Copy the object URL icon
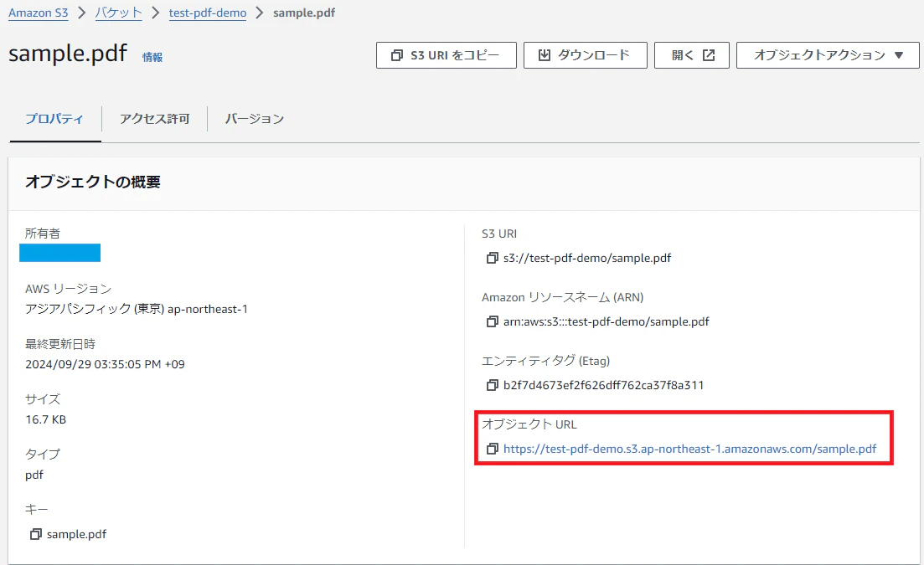 (x=492, y=449)
